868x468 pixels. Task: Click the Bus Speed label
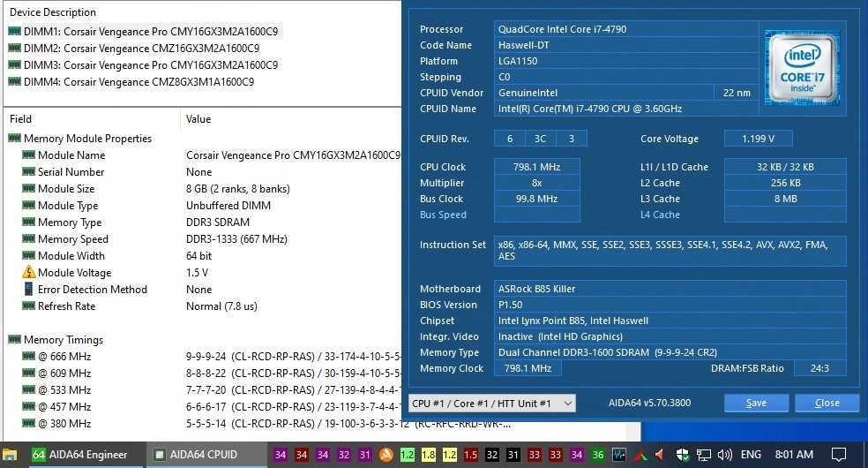pos(443,215)
